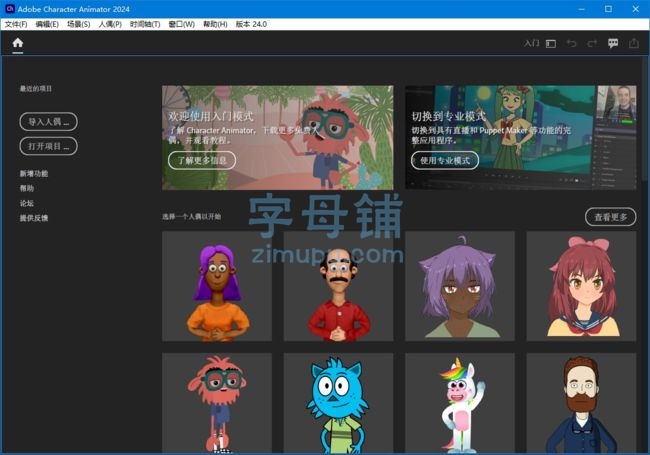The image size is (650, 455).
Task: Select the red-haired girl with pink bow puppet
Action: 581,286
